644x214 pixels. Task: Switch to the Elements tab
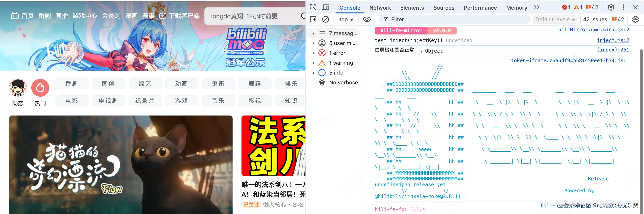coord(412,8)
